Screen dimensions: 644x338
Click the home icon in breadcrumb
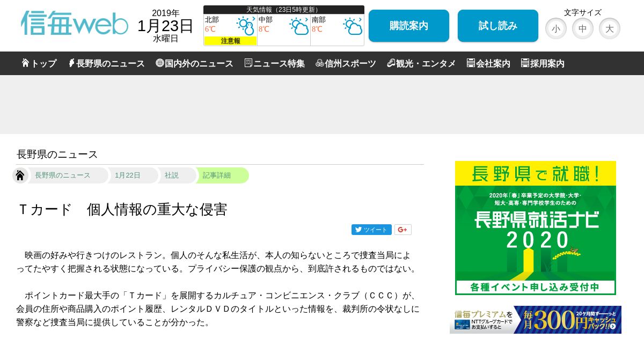point(20,175)
